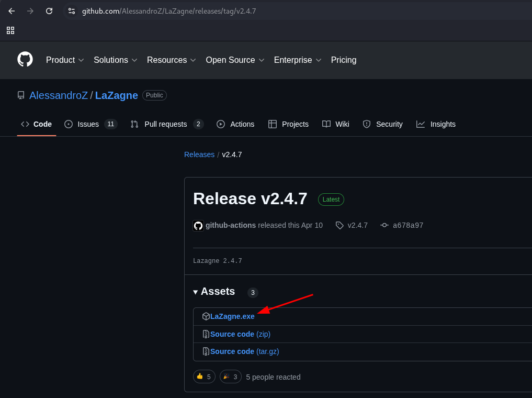The height and width of the screenshot is (398, 532).
Task: Toggle the party popper reaction
Action: point(231,377)
